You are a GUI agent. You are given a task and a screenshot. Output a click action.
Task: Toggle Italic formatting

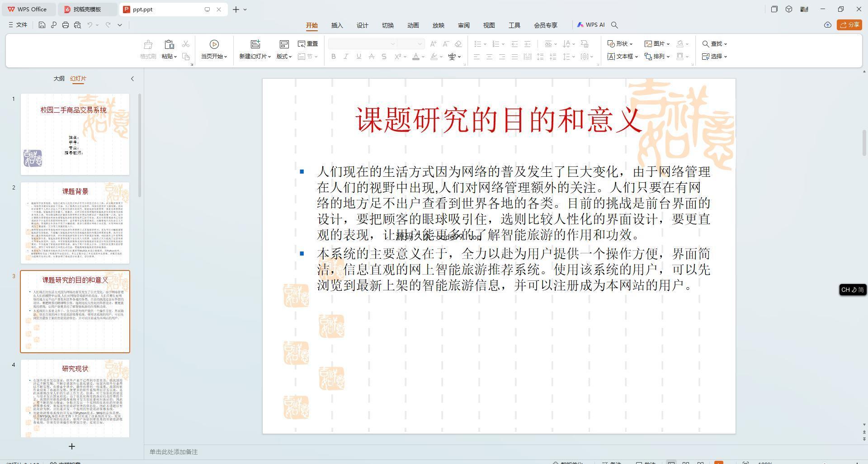(346, 57)
